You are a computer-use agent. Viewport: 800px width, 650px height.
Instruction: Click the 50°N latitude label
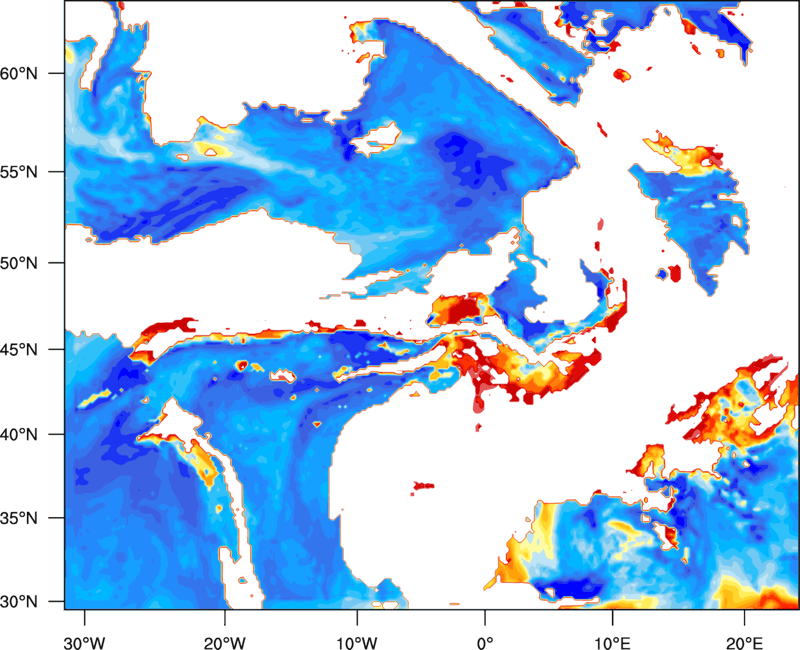point(19,263)
